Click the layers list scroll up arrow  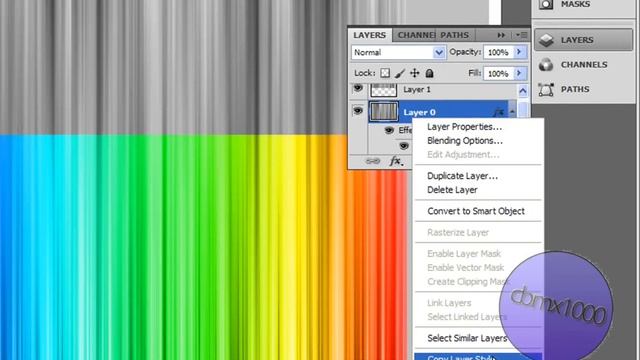523,91
